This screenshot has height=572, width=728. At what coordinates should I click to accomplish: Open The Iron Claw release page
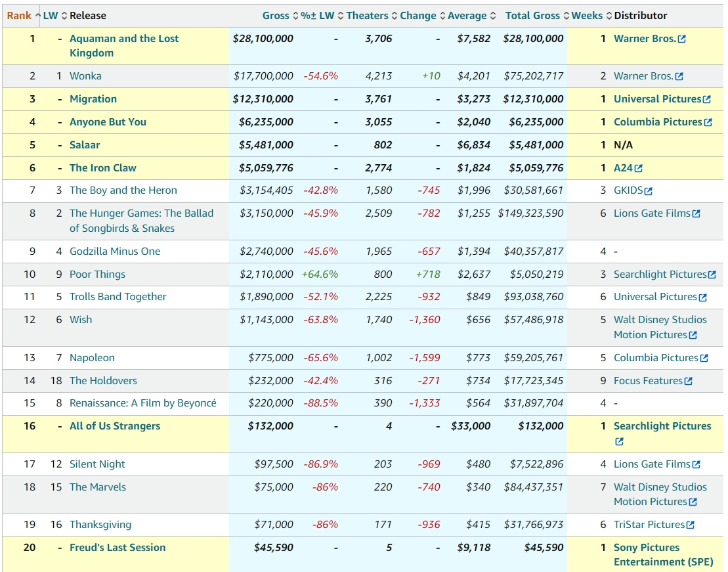(x=103, y=168)
